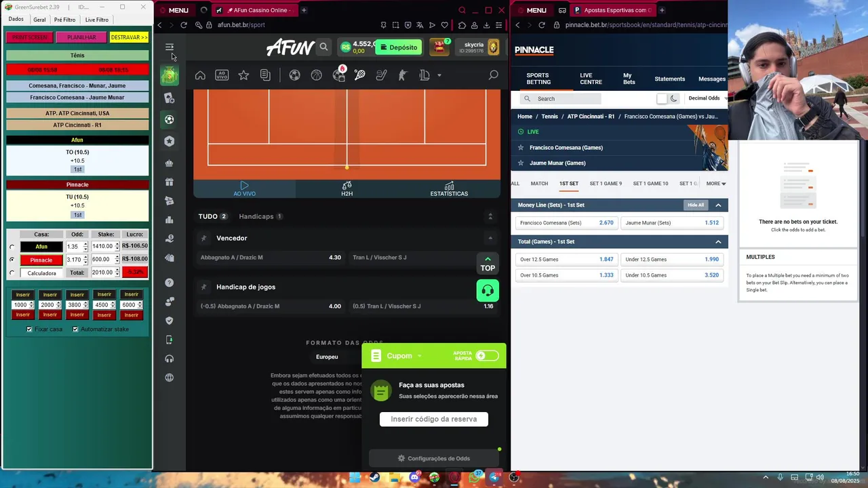Open favorites star icon in AFun sports bar

click(243, 75)
